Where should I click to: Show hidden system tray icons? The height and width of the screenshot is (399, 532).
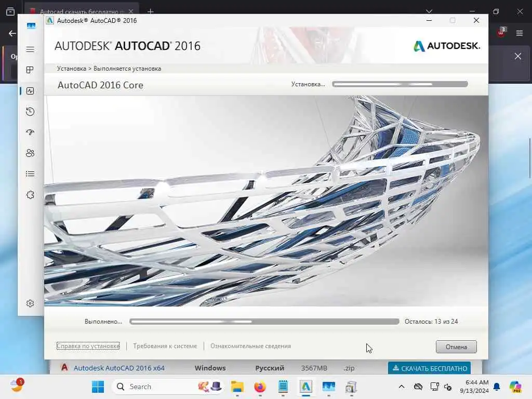(x=402, y=387)
